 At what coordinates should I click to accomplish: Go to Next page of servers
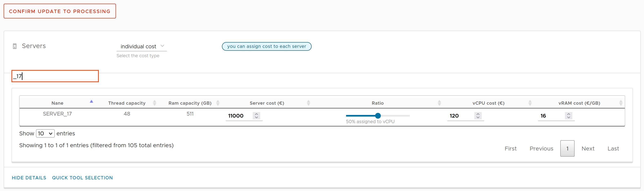coord(588,149)
